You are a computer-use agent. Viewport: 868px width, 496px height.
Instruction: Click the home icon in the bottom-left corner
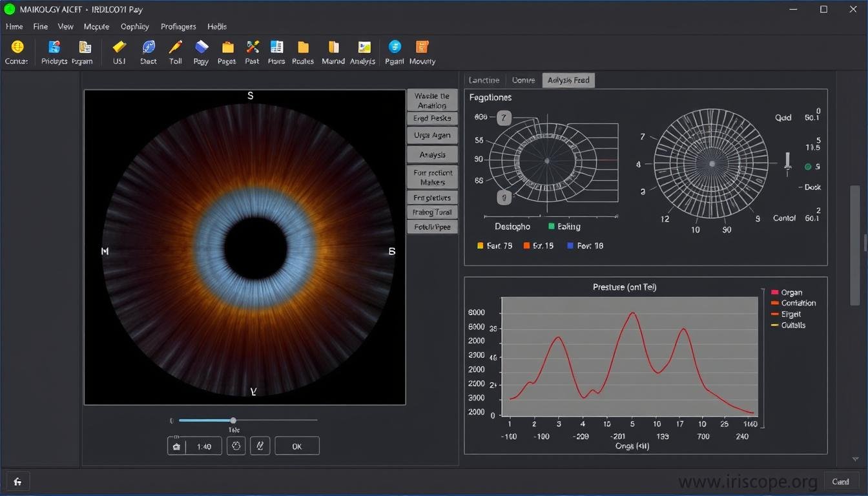click(x=17, y=481)
